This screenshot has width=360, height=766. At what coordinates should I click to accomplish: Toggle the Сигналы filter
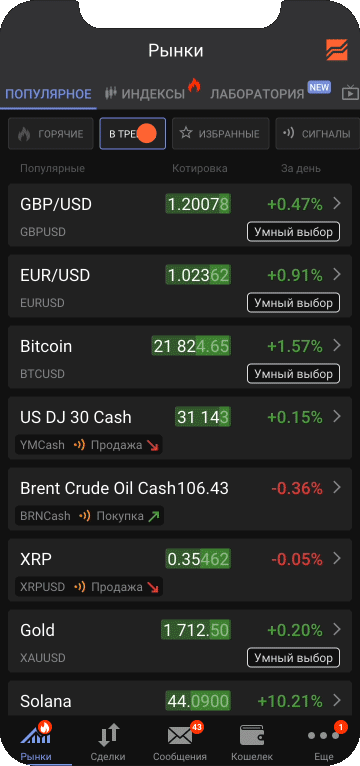click(x=318, y=133)
